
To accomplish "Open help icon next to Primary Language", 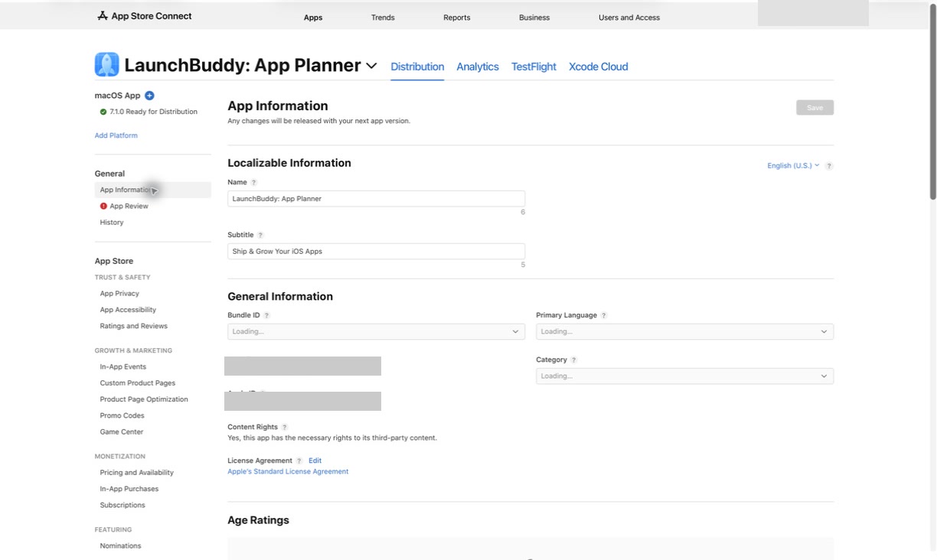I will click(x=604, y=315).
